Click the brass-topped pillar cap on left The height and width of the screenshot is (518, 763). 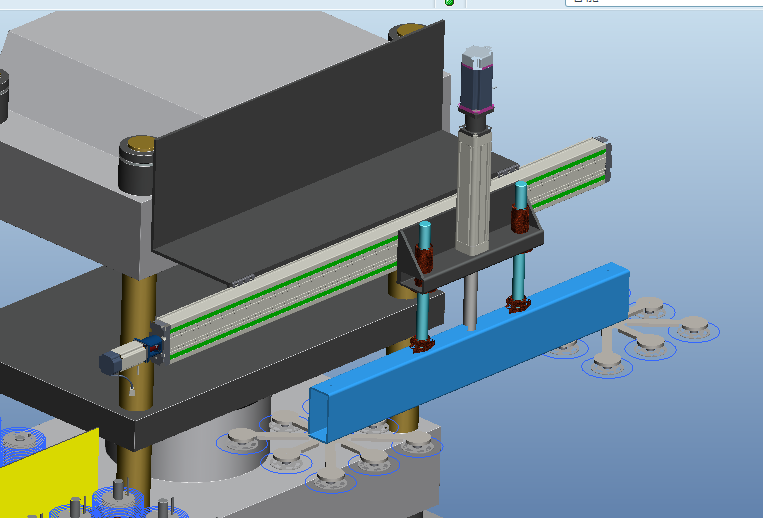[138, 151]
